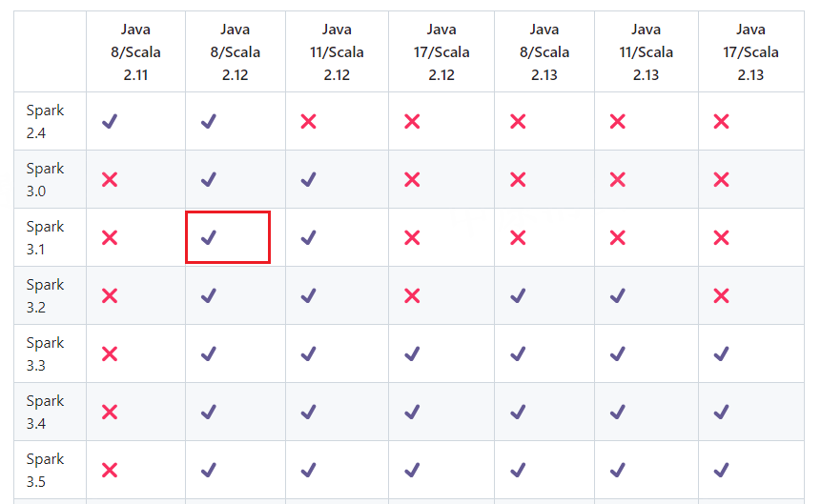Click checkmark for Spark 3.5, Java 11/Scala 2.13

coord(618,470)
